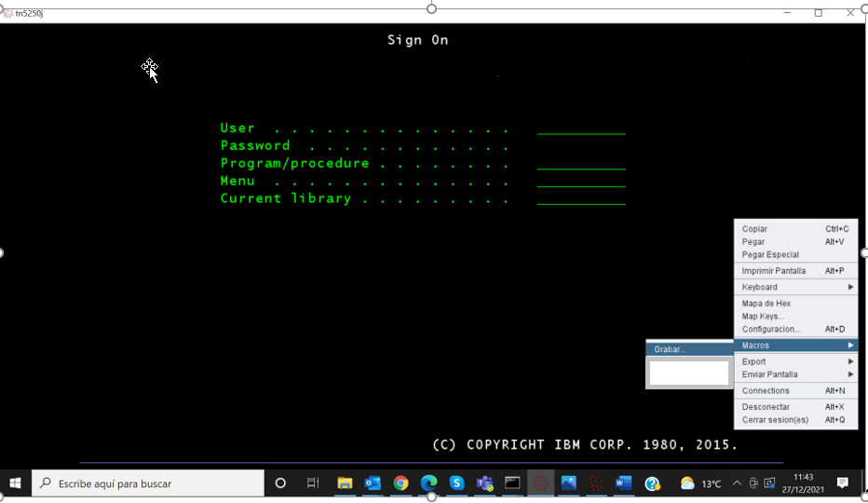Click the Windows taskbar search box
Image resolution: width=868 pixels, height=503 pixels.
(x=149, y=483)
